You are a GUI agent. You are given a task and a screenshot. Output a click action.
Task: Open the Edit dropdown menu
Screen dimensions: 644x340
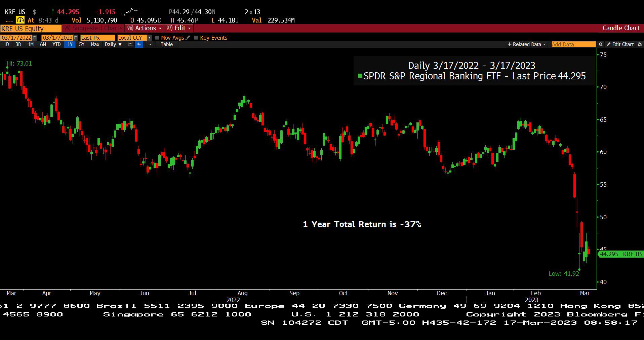click(178, 28)
